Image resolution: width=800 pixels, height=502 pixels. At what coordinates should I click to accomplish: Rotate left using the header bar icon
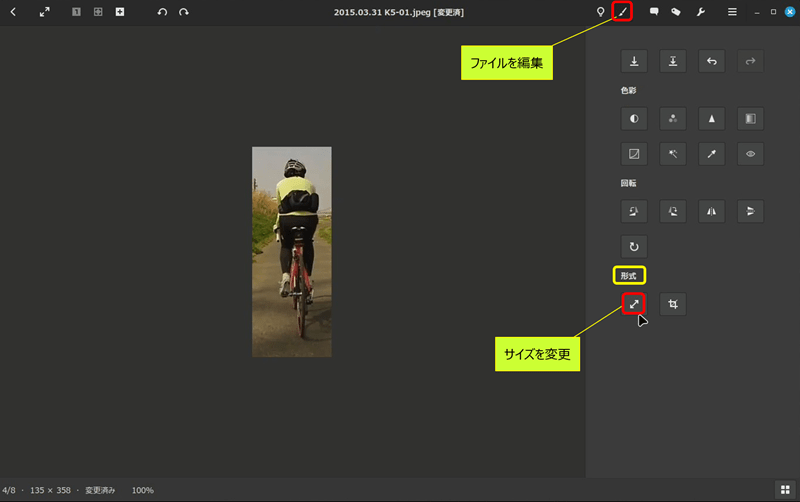point(162,12)
